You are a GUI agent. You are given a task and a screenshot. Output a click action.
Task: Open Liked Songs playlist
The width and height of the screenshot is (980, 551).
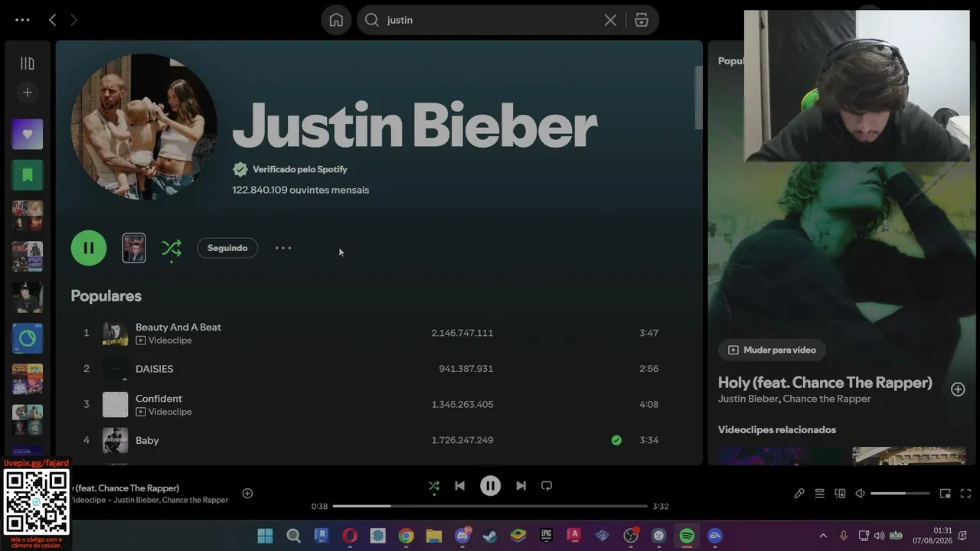pyautogui.click(x=28, y=134)
